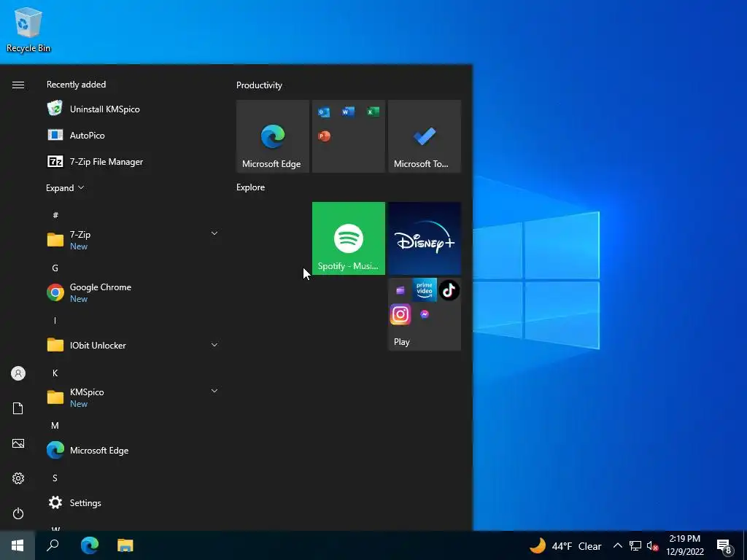Open the Microsoft To Do tile
This screenshot has height=560, width=747.
(425, 136)
